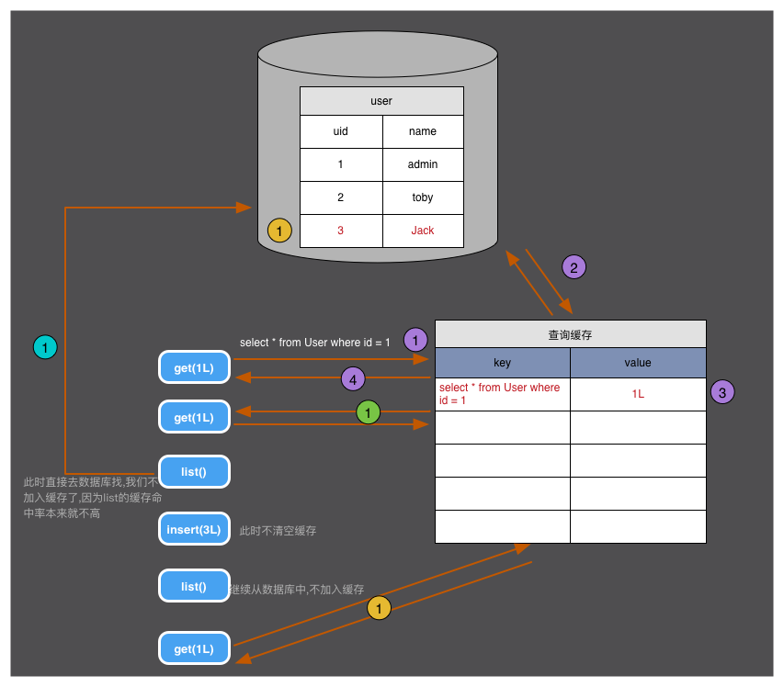Click the topmost get(1L) button
The height and width of the screenshot is (687, 784).
(194, 368)
